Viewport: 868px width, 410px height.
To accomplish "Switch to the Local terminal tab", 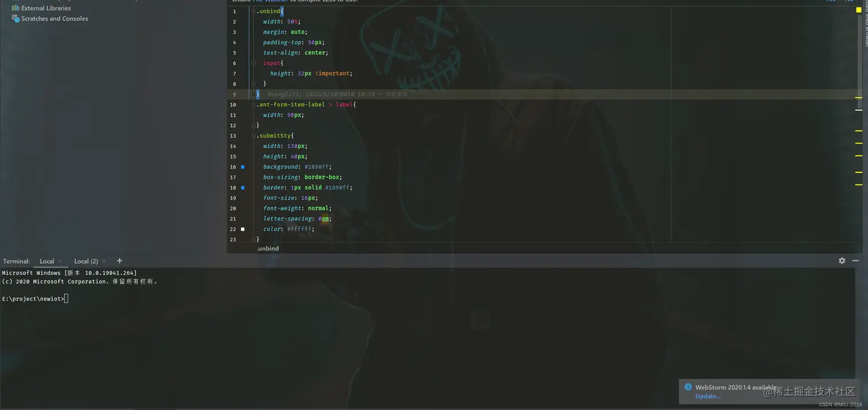I will click(x=46, y=261).
